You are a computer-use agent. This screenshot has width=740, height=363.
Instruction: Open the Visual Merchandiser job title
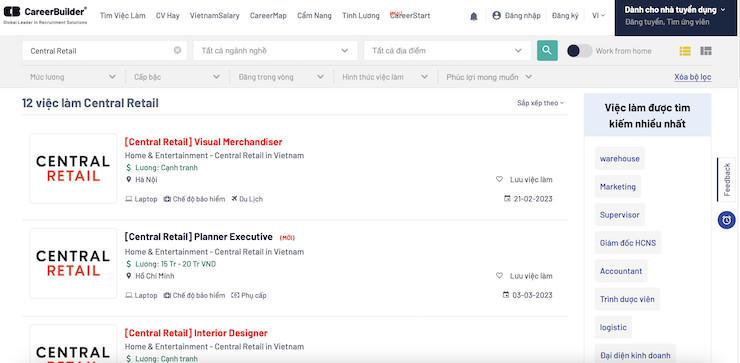[203, 142]
